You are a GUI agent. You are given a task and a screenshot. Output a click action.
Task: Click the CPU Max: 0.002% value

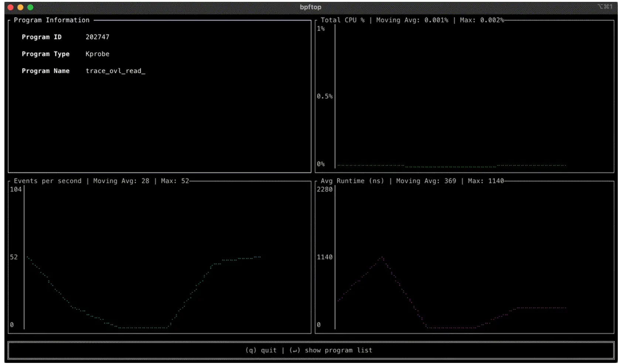pyautogui.click(x=482, y=20)
